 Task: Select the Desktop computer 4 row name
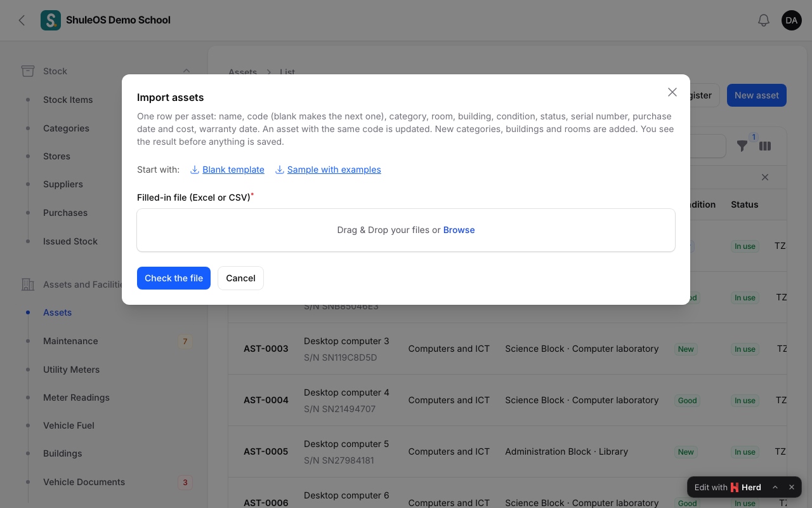click(x=346, y=392)
